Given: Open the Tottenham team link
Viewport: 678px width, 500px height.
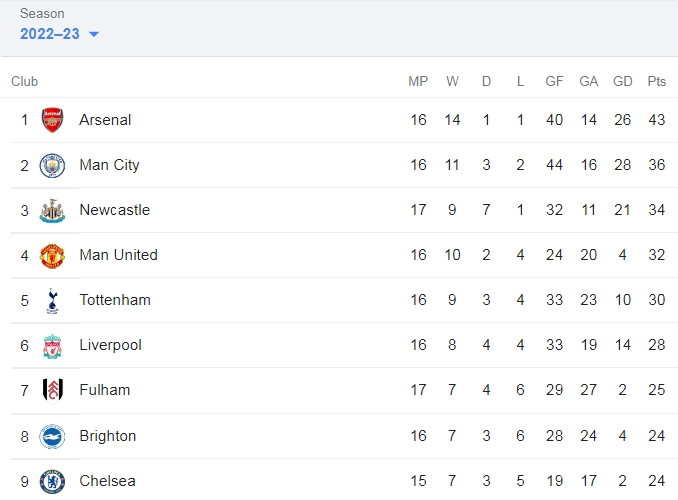Looking at the screenshot, I should tap(115, 300).
